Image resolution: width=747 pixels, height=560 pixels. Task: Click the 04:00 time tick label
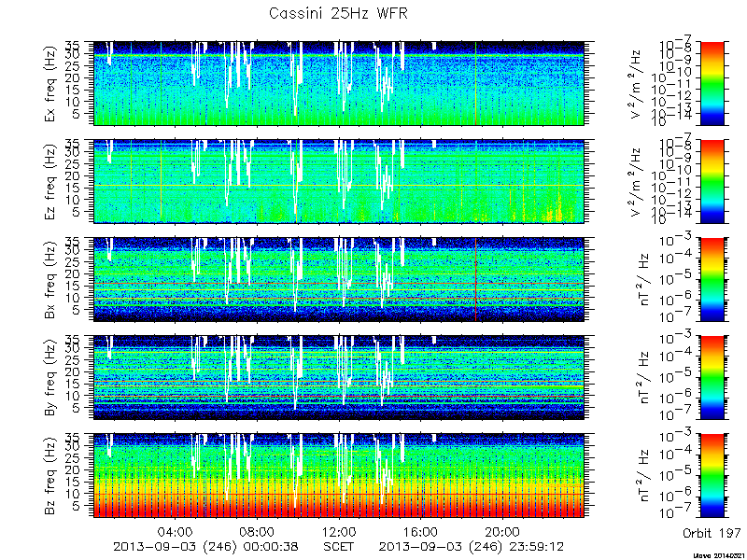pyautogui.click(x=176, y=531)
